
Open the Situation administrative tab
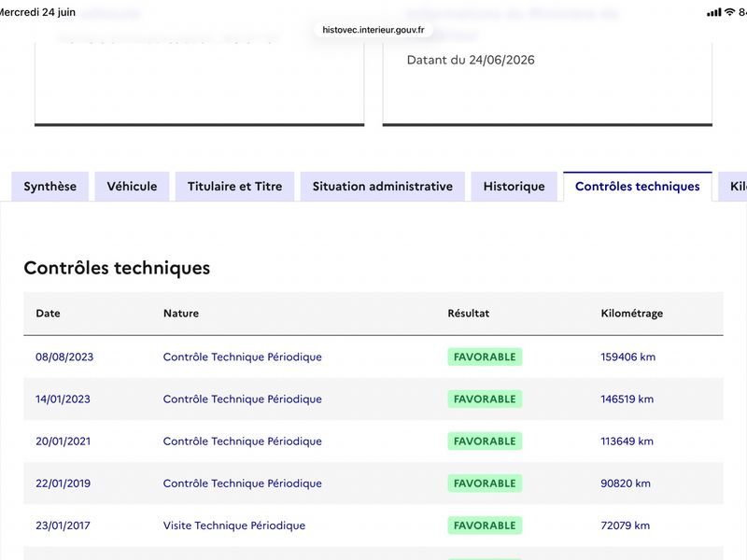coord(383,186)
